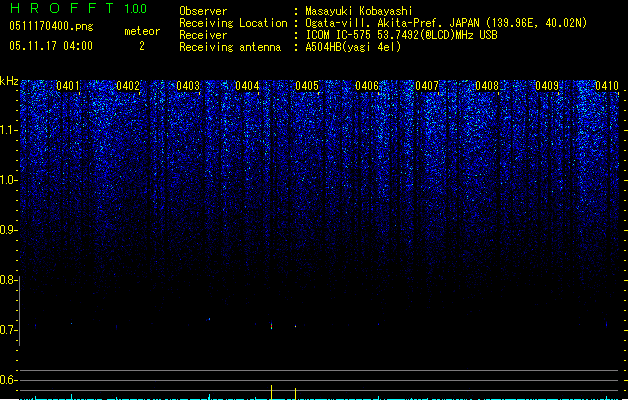Click the HROFFT 1.0.0 title text

(x=78, y=8)
